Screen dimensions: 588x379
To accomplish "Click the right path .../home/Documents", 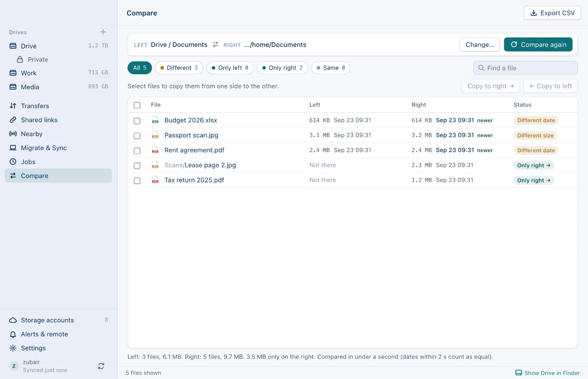I will tap(275, 44).
